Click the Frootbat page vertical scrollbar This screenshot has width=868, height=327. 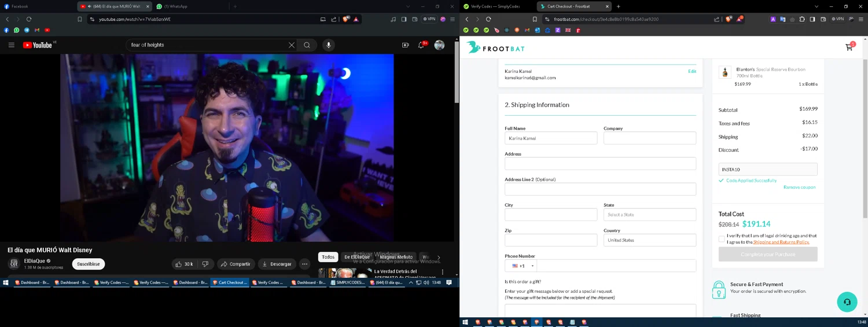coord(865,139)
